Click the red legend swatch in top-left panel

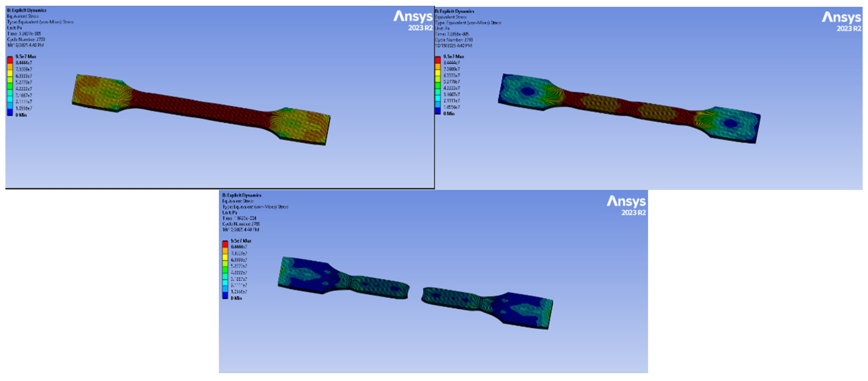10,60
